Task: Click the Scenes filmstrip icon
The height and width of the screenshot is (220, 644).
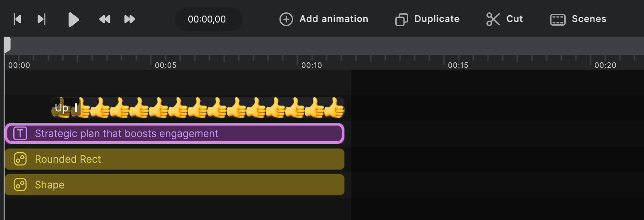Action: 557,19
